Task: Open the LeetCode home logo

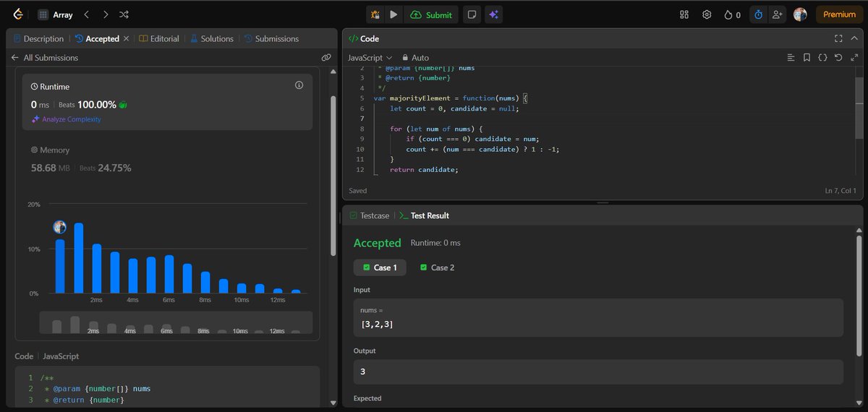Action: [x=17, y=14]
